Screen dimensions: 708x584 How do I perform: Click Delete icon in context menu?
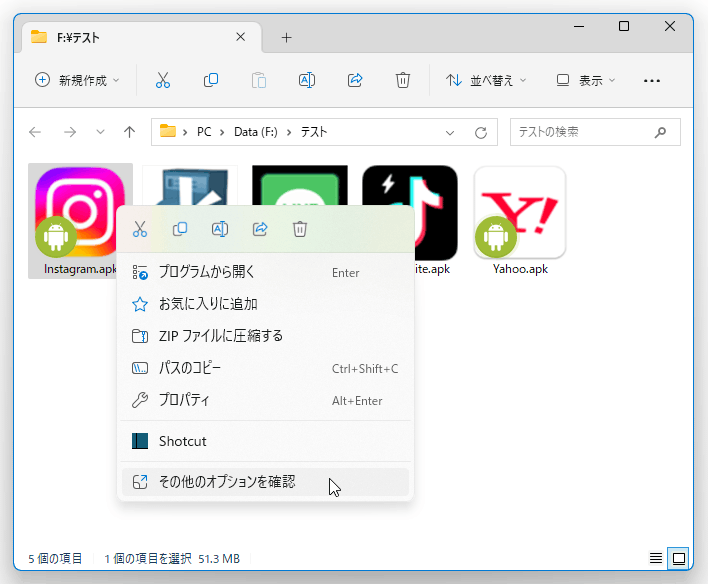tap(300, 229)
